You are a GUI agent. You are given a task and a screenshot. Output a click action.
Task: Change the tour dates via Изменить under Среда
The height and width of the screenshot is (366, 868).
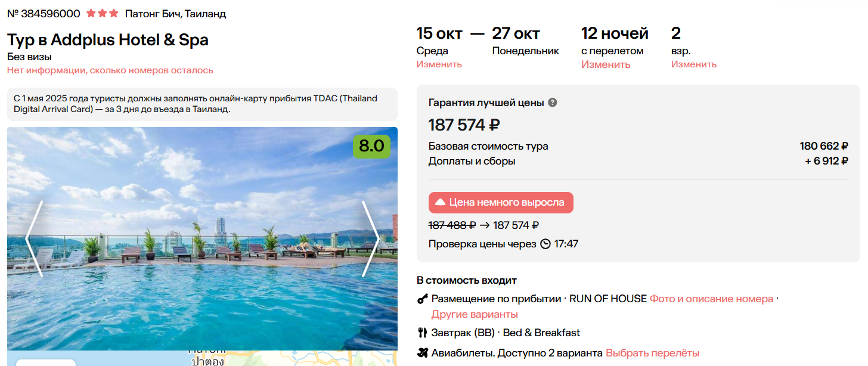439,64
